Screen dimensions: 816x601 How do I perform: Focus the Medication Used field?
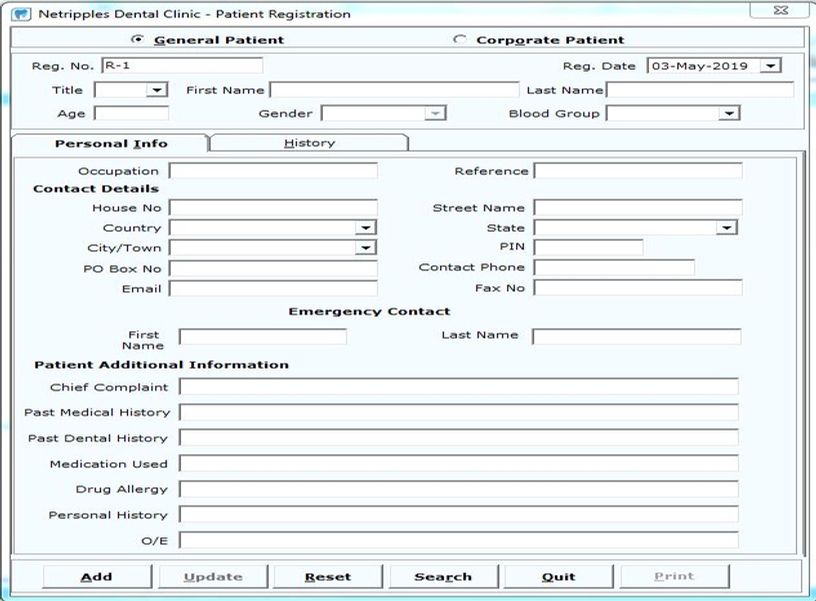tap(458, 463)
